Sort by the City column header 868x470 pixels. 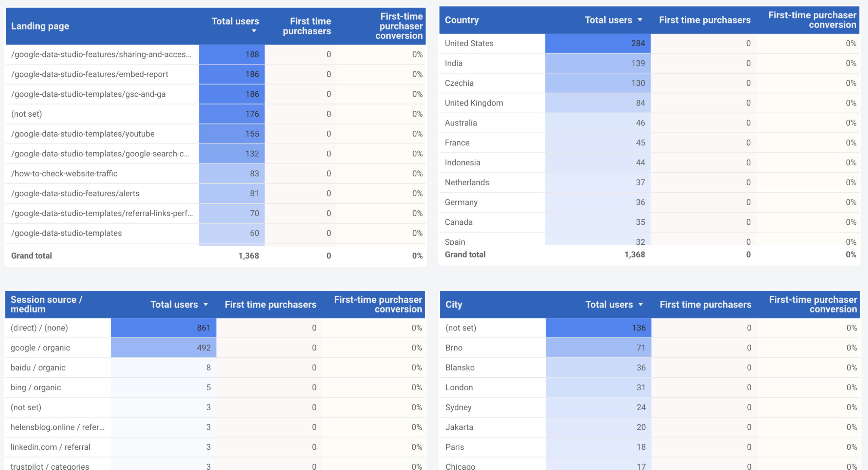click(454, 304)
